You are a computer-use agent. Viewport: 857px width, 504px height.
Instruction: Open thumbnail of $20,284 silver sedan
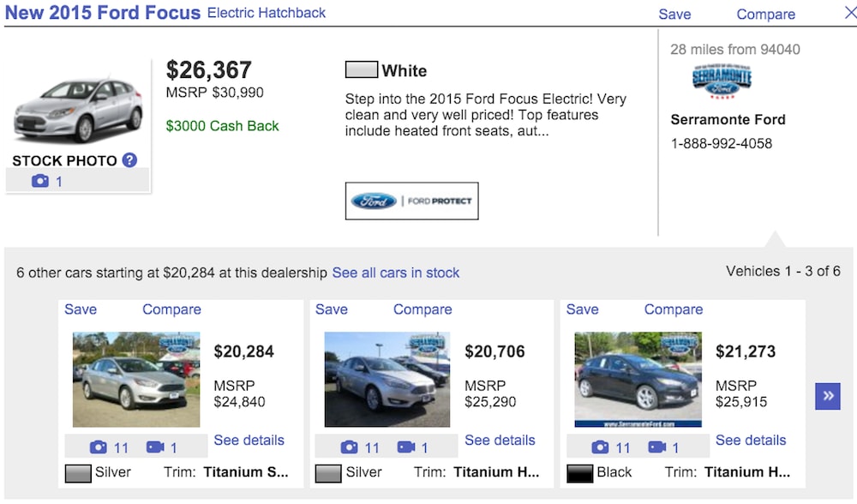136,380
